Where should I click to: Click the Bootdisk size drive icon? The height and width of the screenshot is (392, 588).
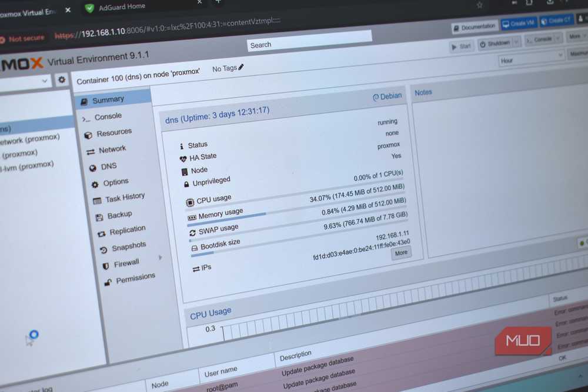(194, 248)
